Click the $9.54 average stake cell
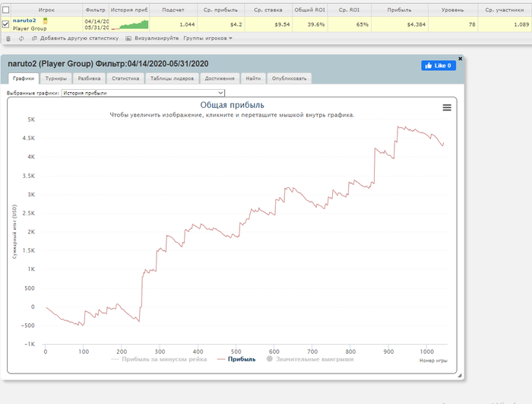532x404 pixels. [268, 24]
